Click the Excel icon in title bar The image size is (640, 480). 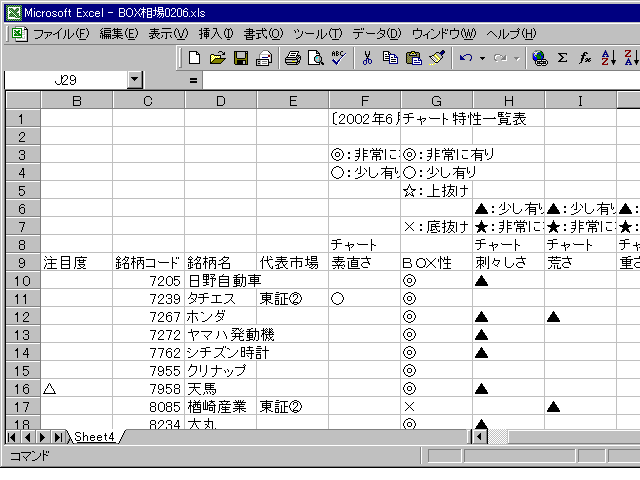click(x=14, y=13)
